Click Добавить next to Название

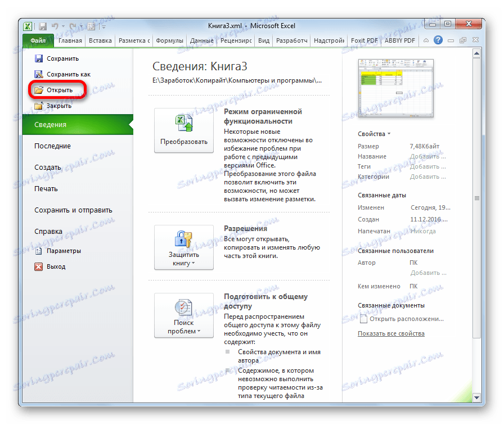pos(428,156)
